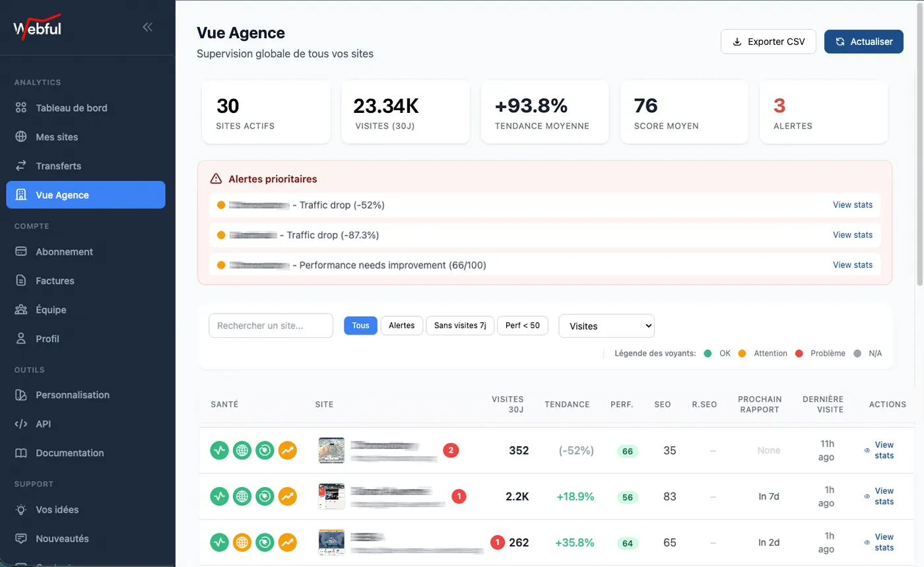Enable the Alertes filter
Image resolution: width=924 pixels, height=567 pixels.
coord(401,325)
